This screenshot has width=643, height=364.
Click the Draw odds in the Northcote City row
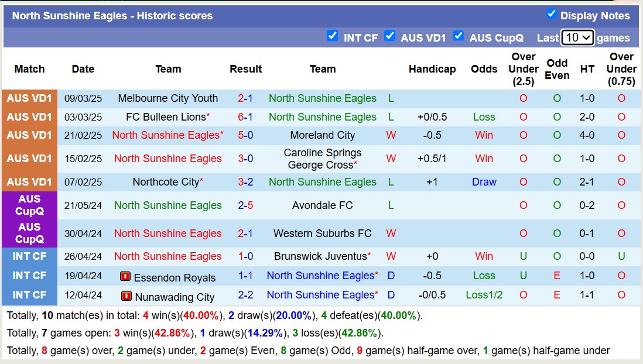484,182
